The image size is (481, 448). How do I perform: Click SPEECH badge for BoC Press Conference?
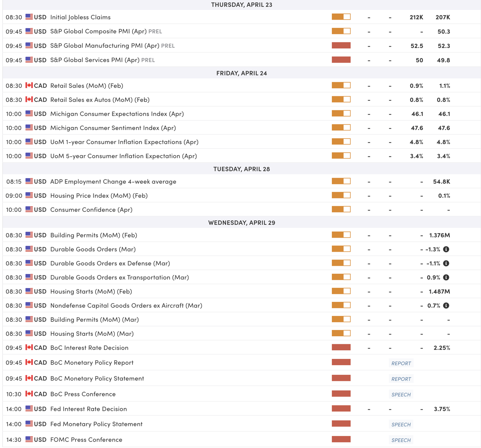401,394
